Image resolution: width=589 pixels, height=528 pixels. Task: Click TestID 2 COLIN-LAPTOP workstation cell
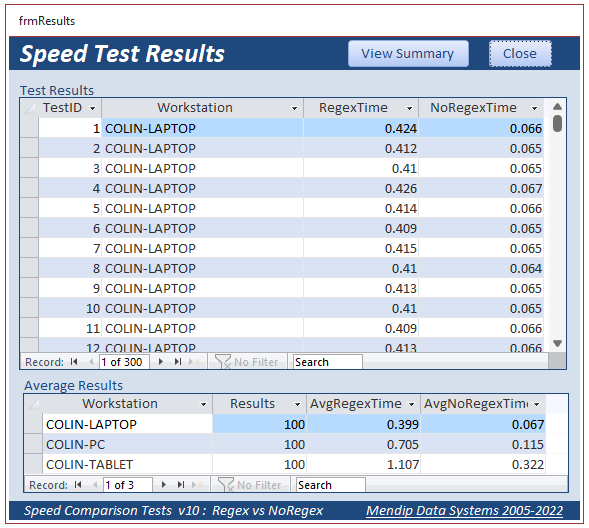coord(202,148)
